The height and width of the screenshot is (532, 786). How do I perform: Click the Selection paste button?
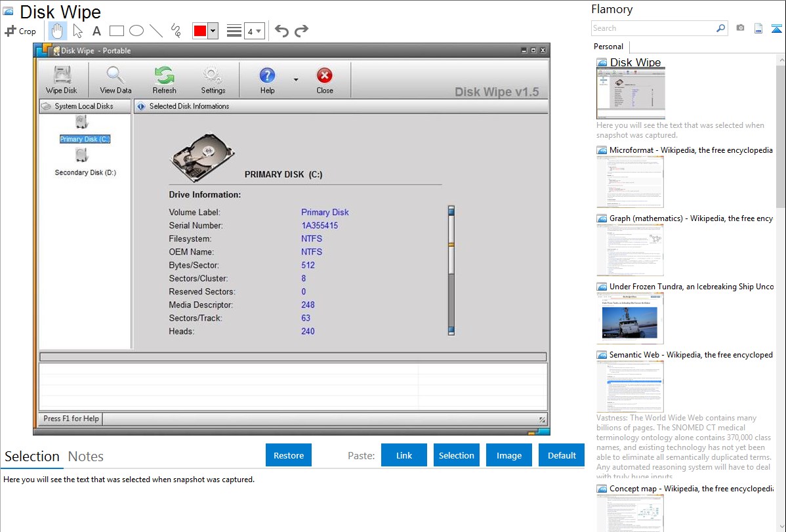click(457, 455)
